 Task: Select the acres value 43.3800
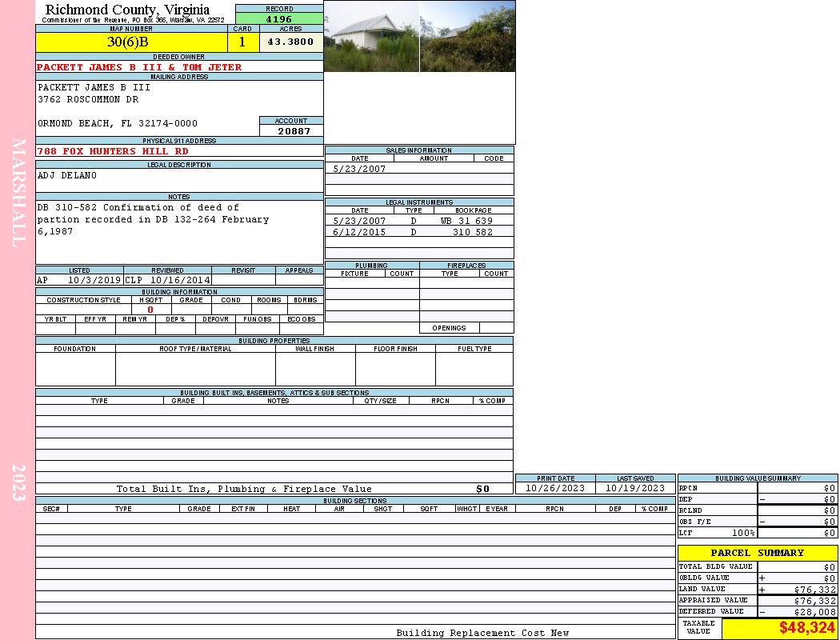pos(290,42)
